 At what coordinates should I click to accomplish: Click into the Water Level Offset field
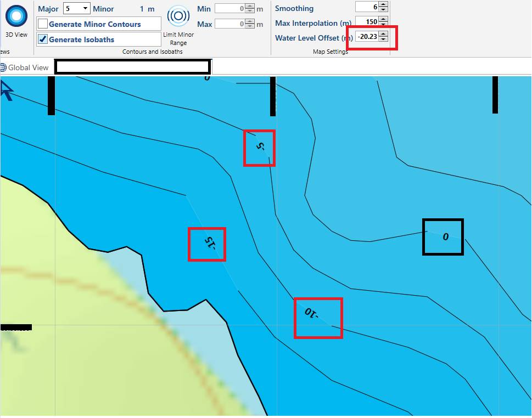click(x=367, y=37)
